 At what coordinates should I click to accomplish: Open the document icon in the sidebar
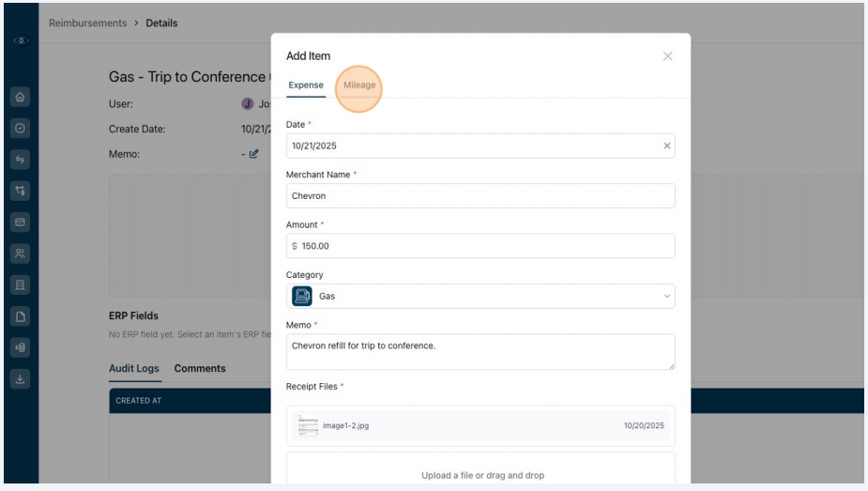tap(20, 316)
